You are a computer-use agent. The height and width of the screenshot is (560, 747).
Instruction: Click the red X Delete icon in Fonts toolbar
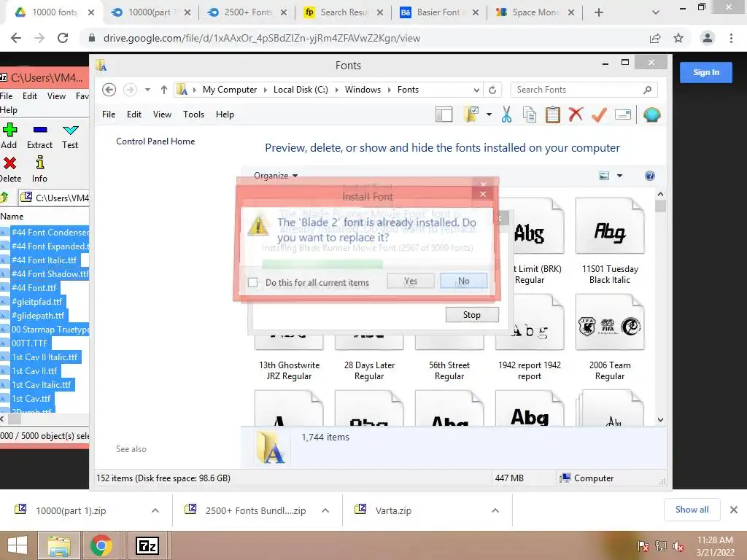coord(576,114)
